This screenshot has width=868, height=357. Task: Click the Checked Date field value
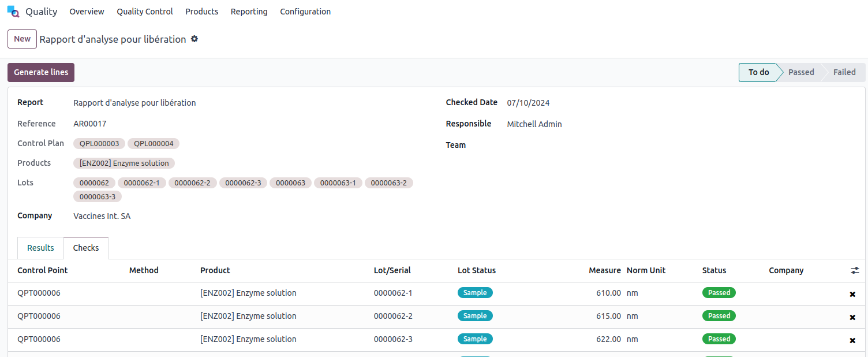(x=528, y=103)
